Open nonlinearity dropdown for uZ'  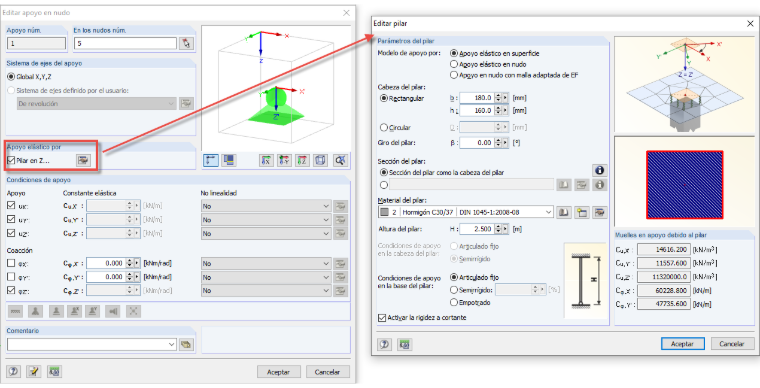click(266, 233)
